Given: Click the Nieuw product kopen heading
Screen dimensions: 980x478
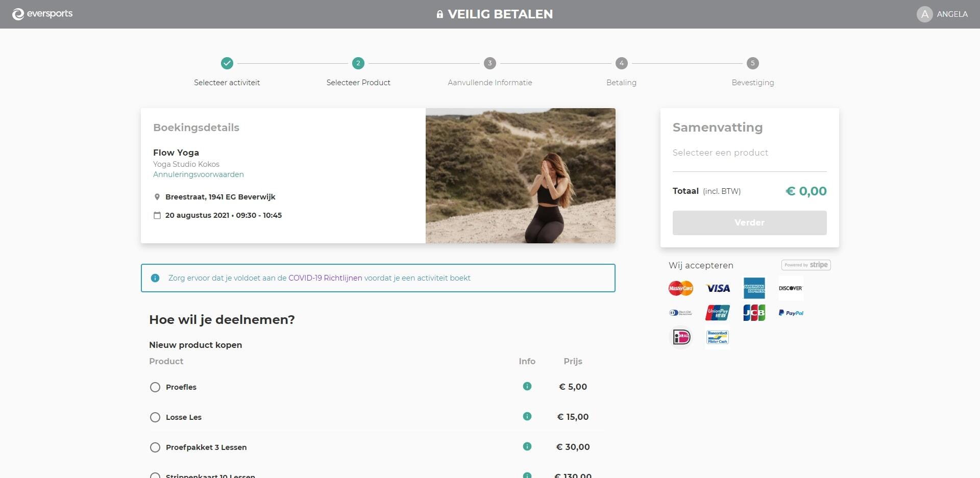Looking at the screenshot, I should pyautogui.click(x=195, y=345).
